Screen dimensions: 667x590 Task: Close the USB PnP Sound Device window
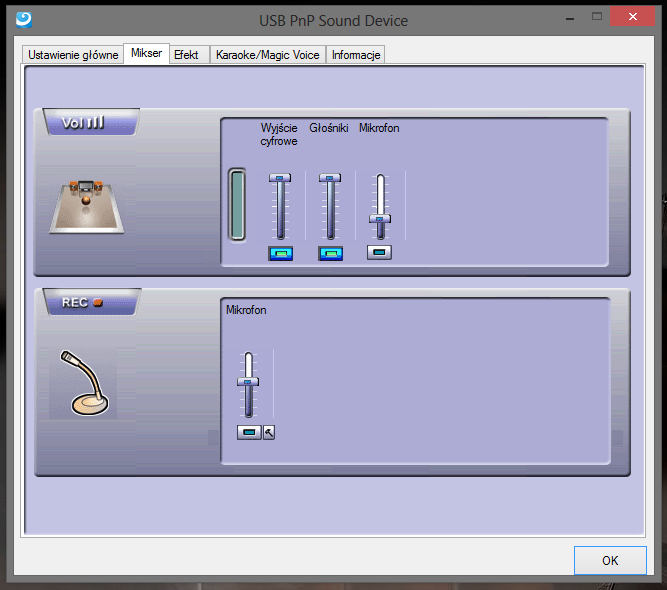[x=633, y=17]
